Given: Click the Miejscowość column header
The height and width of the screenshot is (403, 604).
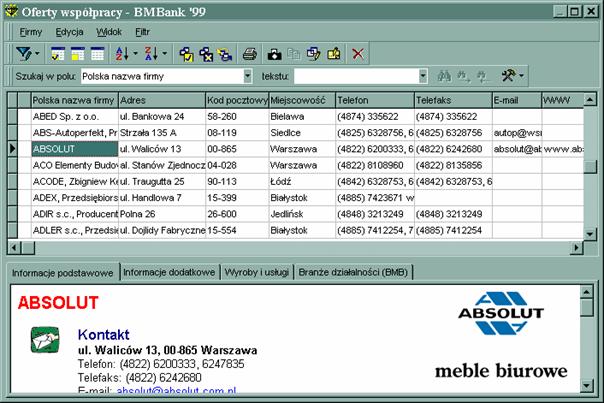Looking at the screenshot, I should (x=302, y=100).
